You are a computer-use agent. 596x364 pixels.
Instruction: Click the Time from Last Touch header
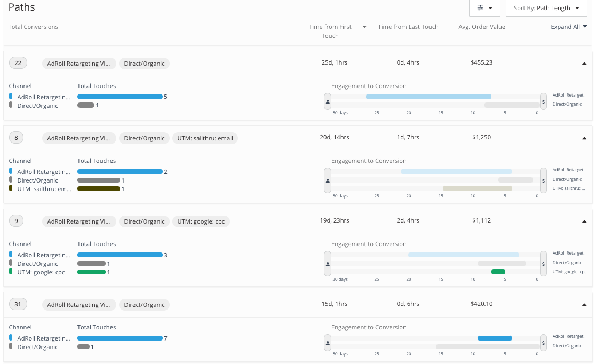click(408, 27)
